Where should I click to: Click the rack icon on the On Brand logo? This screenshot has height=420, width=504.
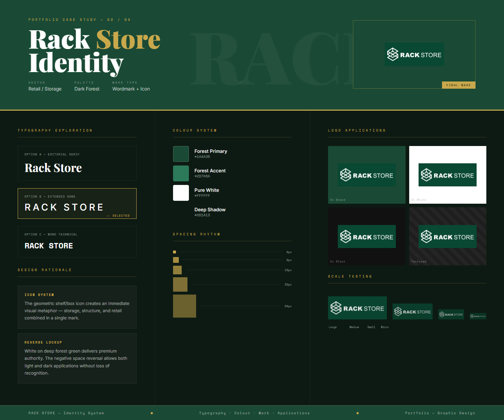[x=345, y=175]
